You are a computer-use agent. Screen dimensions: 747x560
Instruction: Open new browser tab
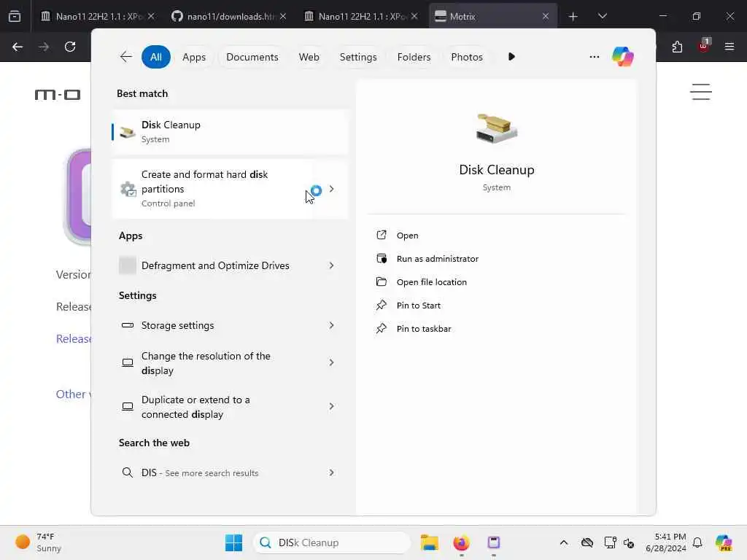click(x=573, y=17)
